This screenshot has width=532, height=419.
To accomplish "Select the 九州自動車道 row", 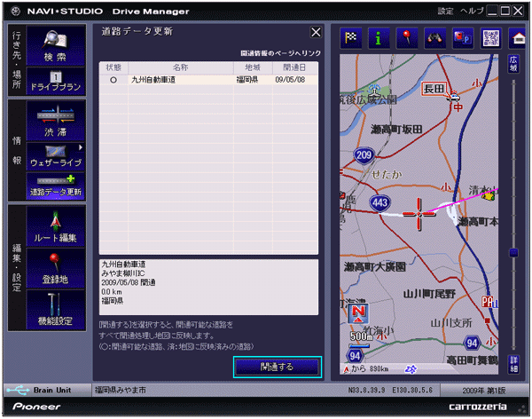I will click(x=208, y=80).
